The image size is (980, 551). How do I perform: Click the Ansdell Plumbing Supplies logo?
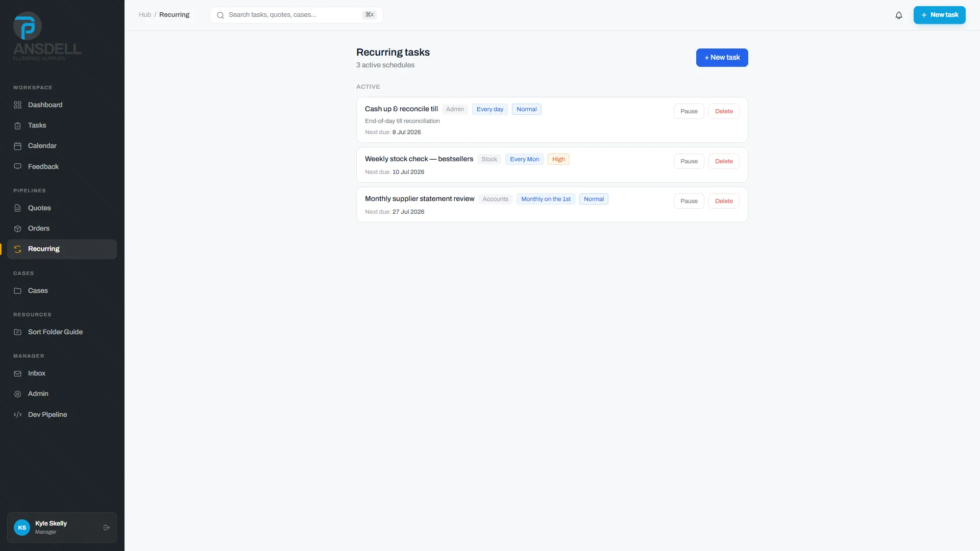[47, 36]
